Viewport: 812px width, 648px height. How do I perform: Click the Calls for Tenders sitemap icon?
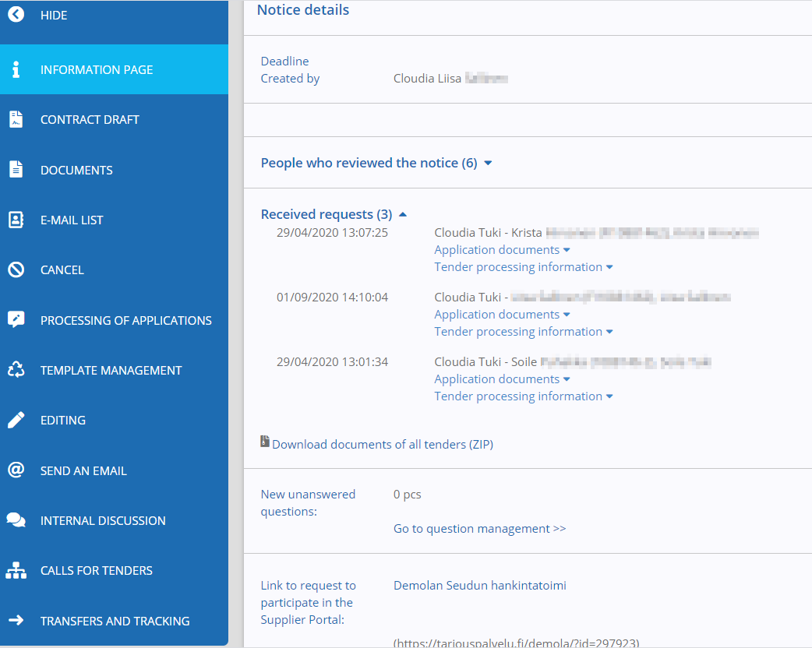(x=16, y=570)
